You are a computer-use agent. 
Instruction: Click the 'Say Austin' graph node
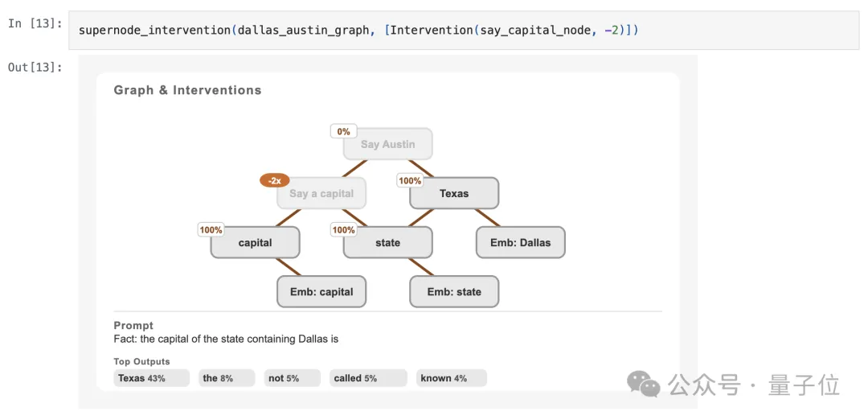(387, 145)
